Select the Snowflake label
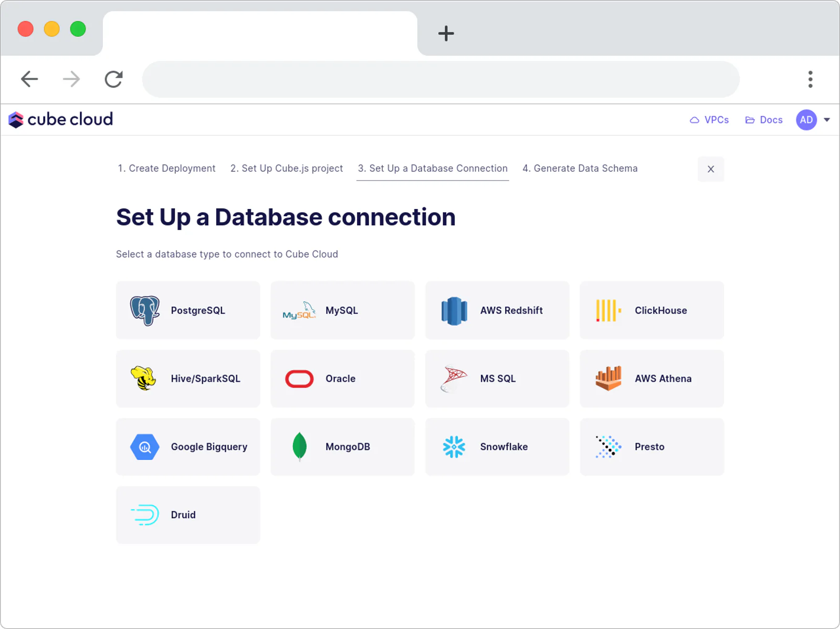 click(x=504, y=447)
